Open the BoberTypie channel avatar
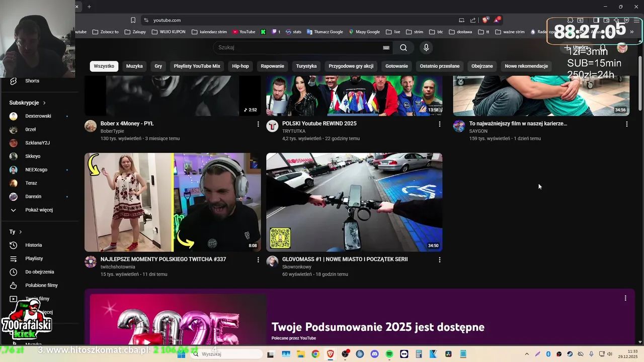 point(91,126)
